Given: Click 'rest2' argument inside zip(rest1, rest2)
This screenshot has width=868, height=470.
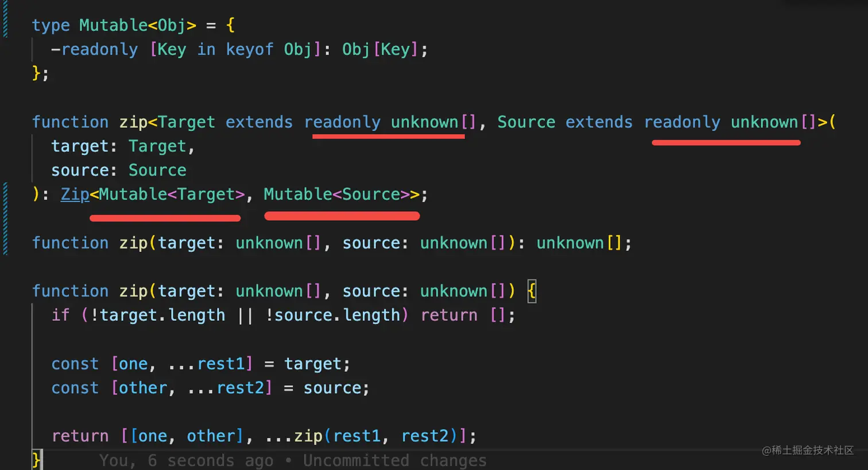Looking at the screenshot, I should 425,436.
